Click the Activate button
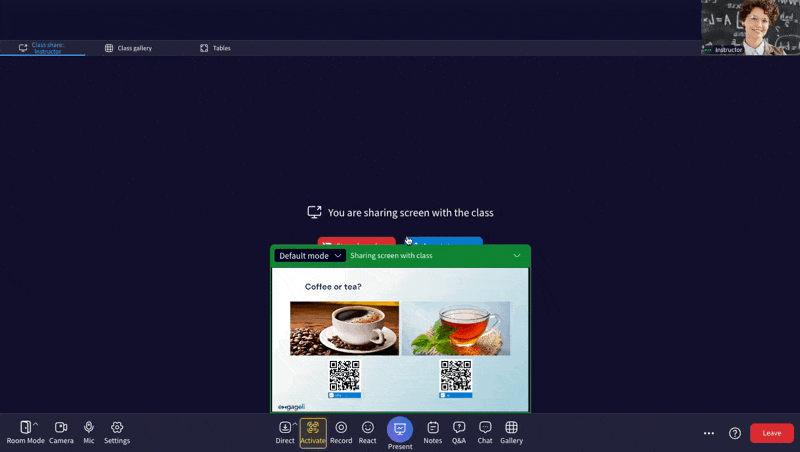 pos(313,433)
